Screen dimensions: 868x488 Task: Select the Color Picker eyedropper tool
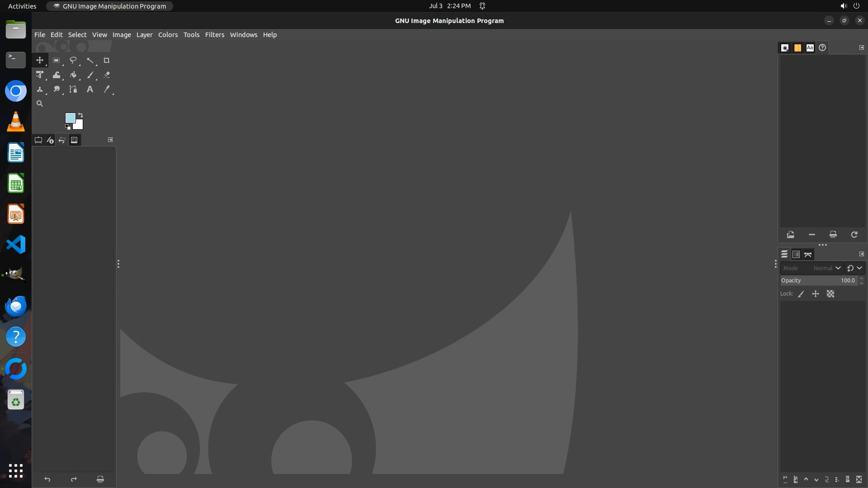107,89
